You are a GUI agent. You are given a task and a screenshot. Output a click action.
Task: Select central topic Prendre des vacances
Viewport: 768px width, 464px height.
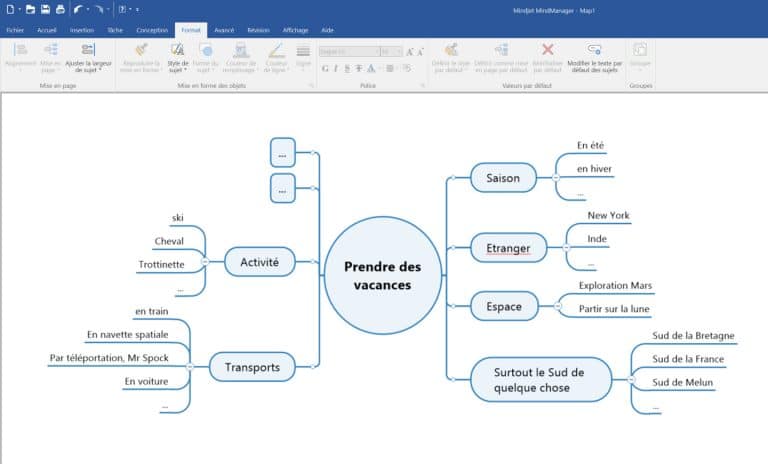click(383, 275)
